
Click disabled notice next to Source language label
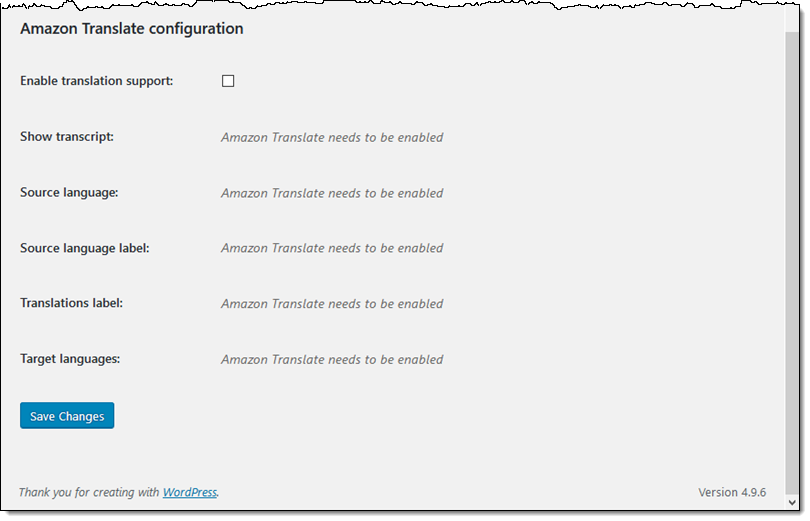pyautogui.click(x=332, y=248)
